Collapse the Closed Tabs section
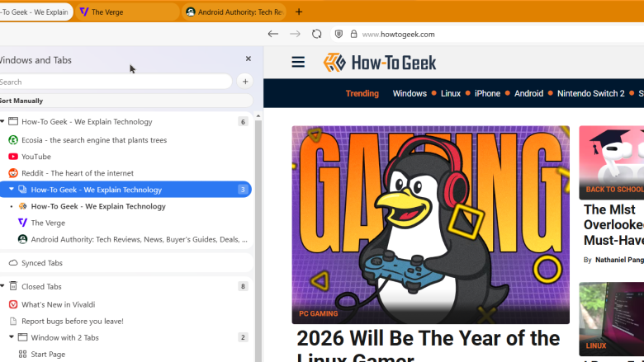Screen dimensions: 644x362 coord(2,286)
